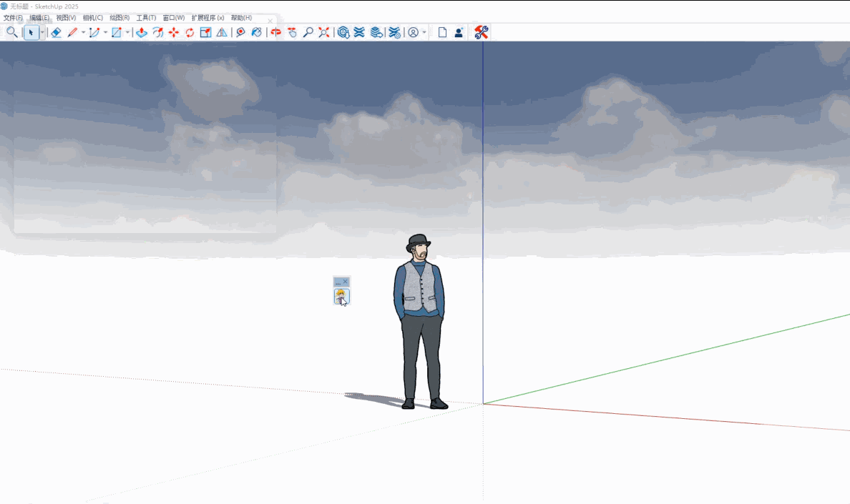Select the Move tool

pyautogui.click(x=174, y=32)
